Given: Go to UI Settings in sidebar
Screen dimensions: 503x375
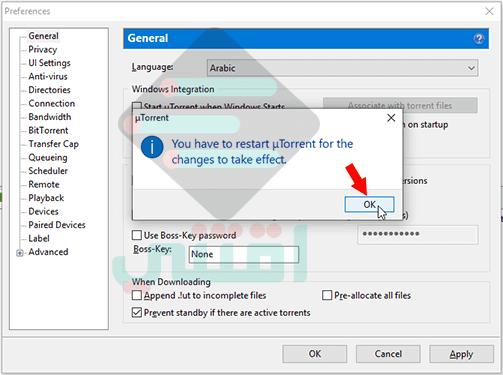Looking at the screenshot, I should [49, 63].
